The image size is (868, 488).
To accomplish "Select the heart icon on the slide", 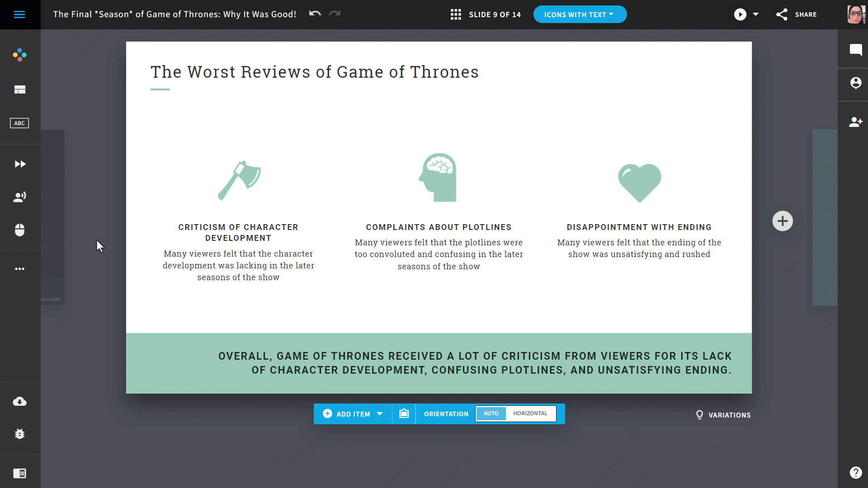I will pos(639,183).
